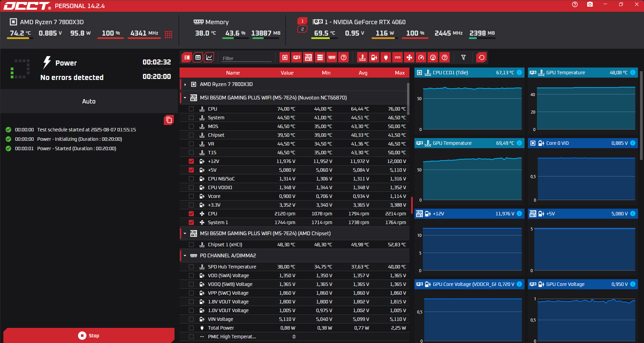Click into the Filter text field
644x343 pixels.
pos(247,58)
